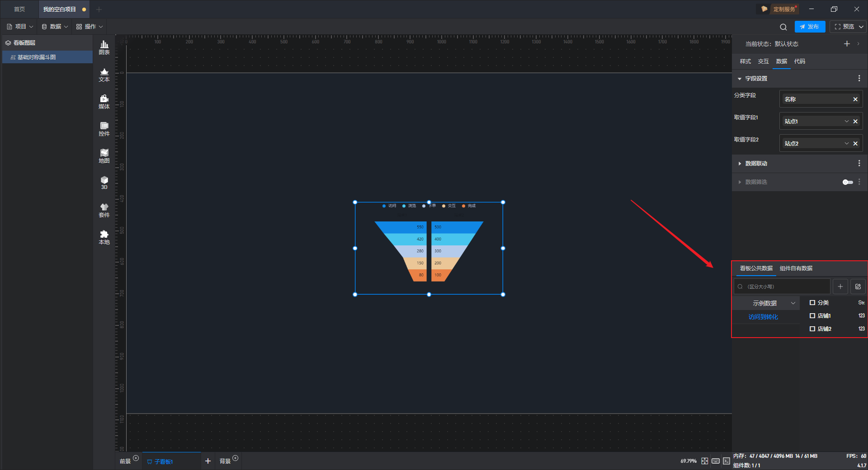The width and height of the screenshot is (868, 470).
Task: Click the search magnifier in the top toolbar
Action: (783, 27)
